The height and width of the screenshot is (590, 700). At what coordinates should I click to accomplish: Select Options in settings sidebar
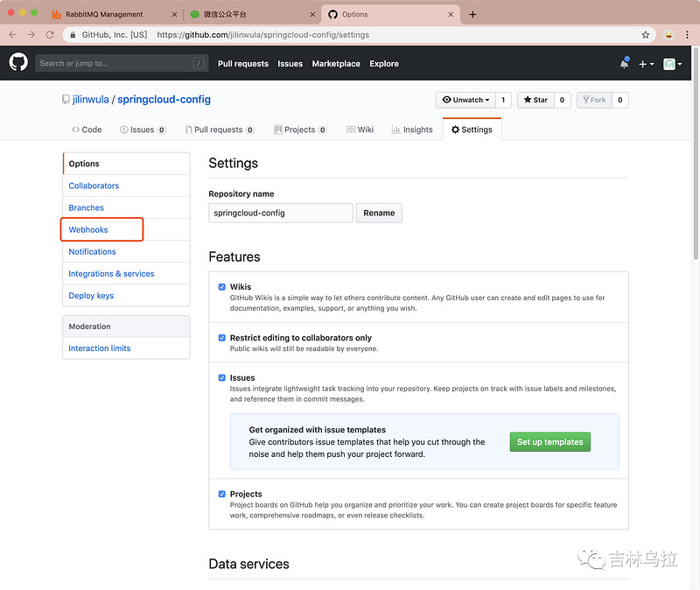tap(126, 164)
